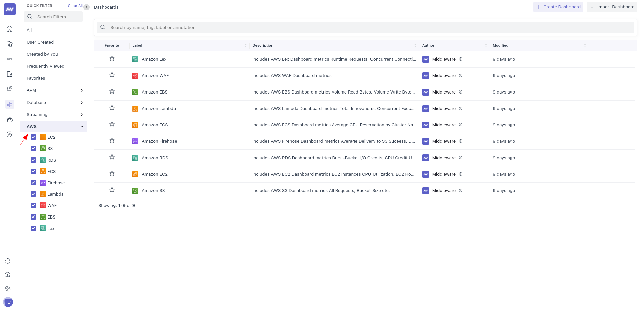Image resolution: width=644 pixels, height=310 pixels.
Task: Uncheck the EC2 quick filter
Action: click(x=33, y=137)
